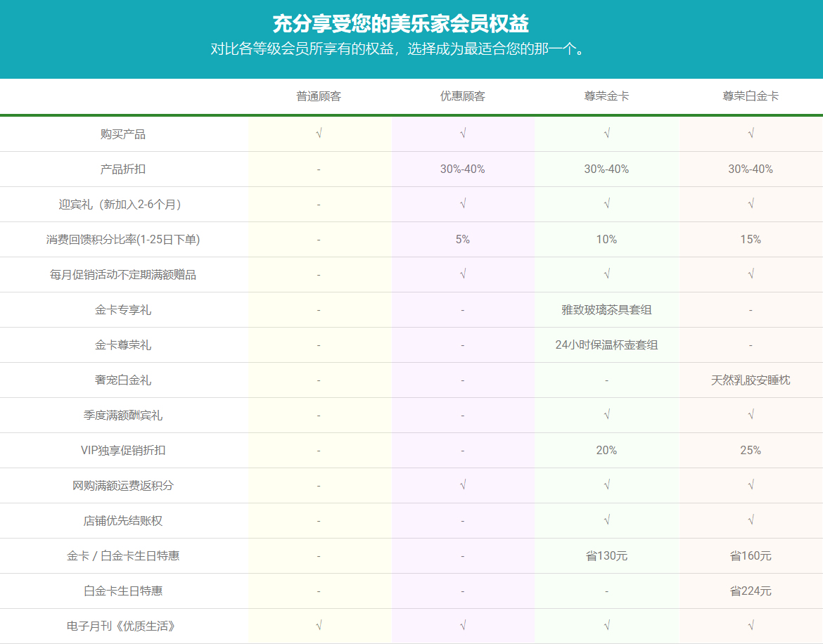Click the 网购满额运费返积分 row label

point(123,486)
